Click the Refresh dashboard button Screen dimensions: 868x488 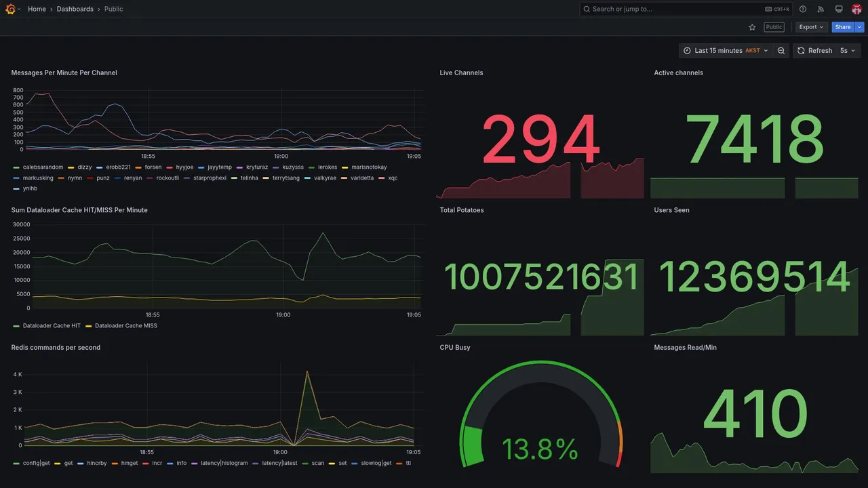point(814,51)
